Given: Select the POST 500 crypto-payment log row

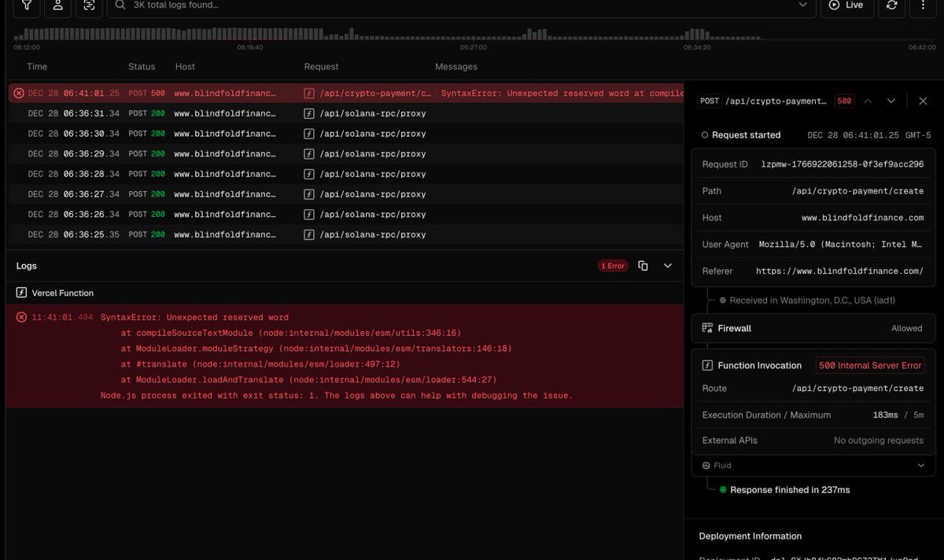Looking at the screenshot, I should (x=346, y=93).
